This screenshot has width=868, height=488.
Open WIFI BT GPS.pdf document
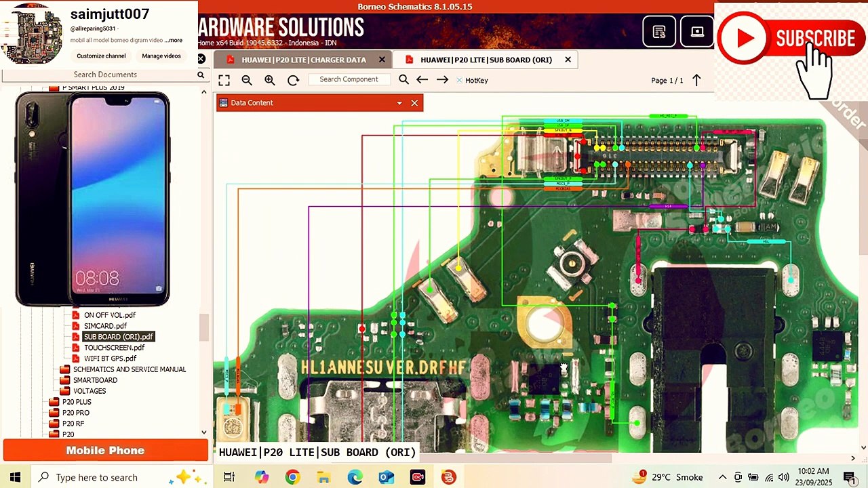point(110,359)
